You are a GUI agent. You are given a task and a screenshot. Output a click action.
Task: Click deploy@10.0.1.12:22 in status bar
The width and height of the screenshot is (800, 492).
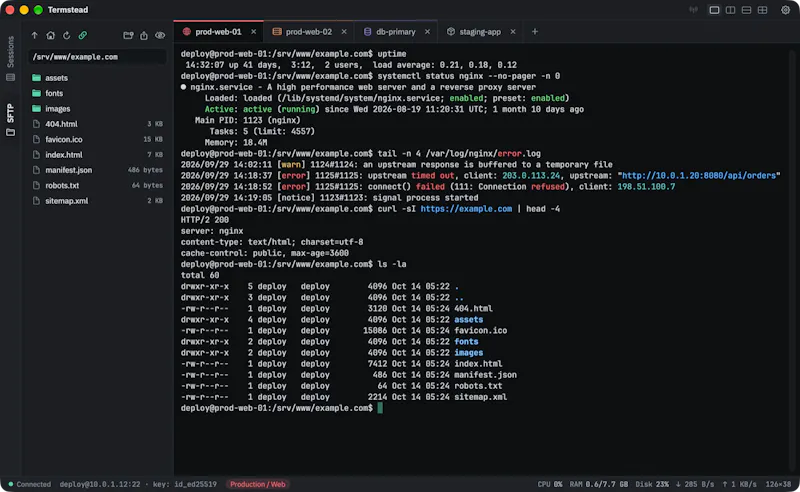[99, 484]
